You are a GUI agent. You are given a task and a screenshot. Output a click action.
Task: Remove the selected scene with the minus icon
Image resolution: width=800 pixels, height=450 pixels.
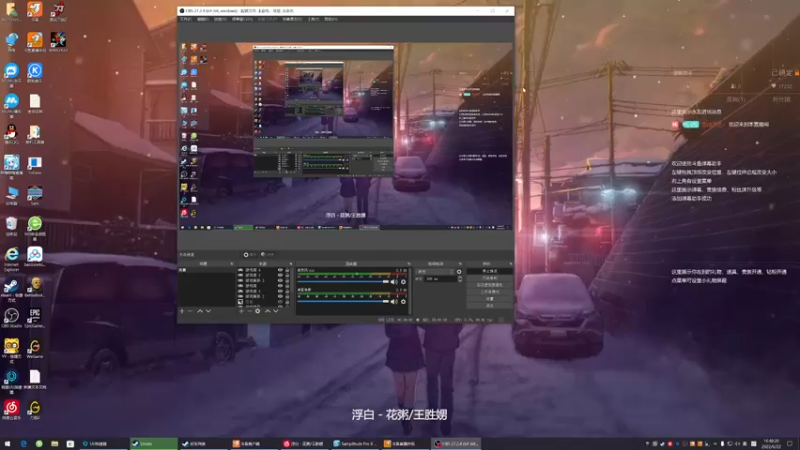pos(190,311)
